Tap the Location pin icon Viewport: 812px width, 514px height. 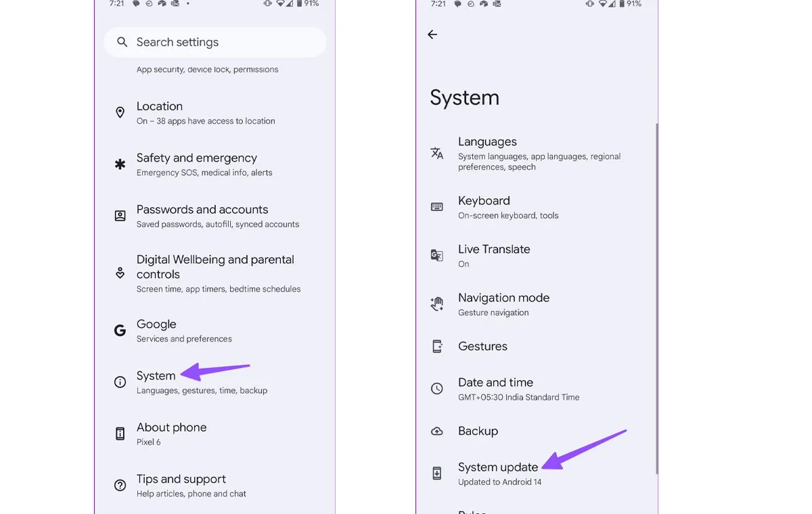[120, 113]
